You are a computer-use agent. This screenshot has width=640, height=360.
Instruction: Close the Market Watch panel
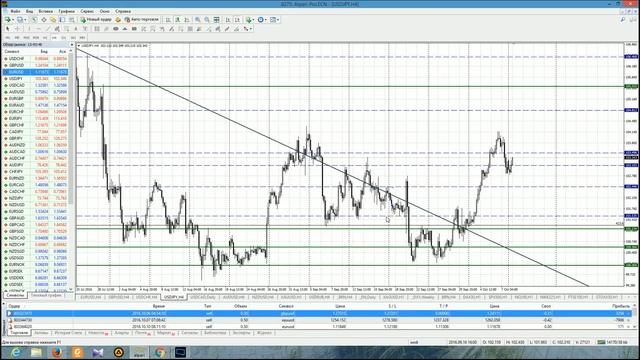coord(72,44)
